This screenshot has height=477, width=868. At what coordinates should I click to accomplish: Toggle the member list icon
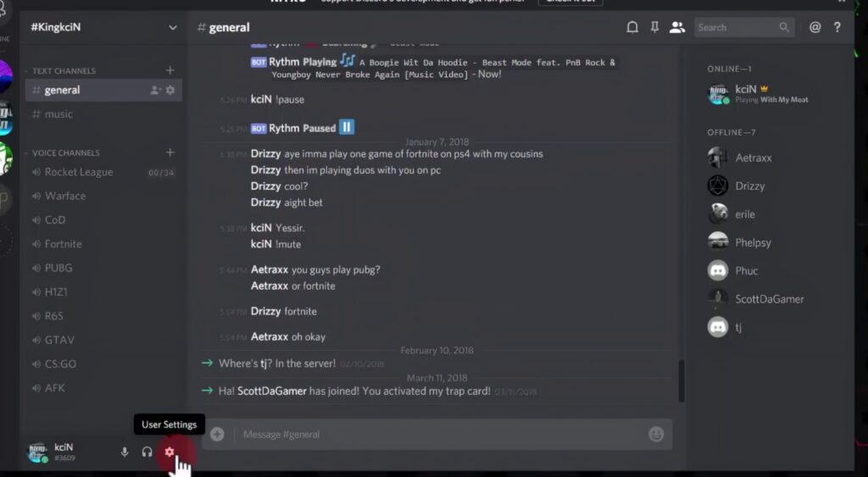(x=677, y=27)
